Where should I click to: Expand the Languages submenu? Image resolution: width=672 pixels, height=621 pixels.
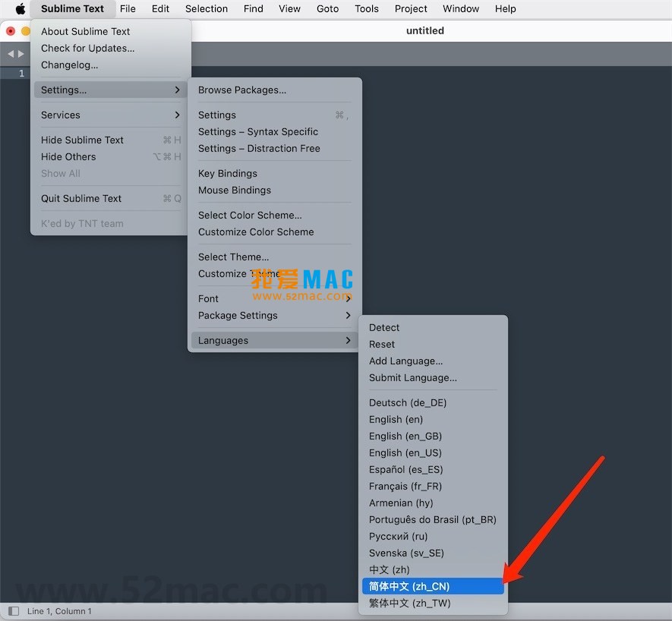(274, 340)
